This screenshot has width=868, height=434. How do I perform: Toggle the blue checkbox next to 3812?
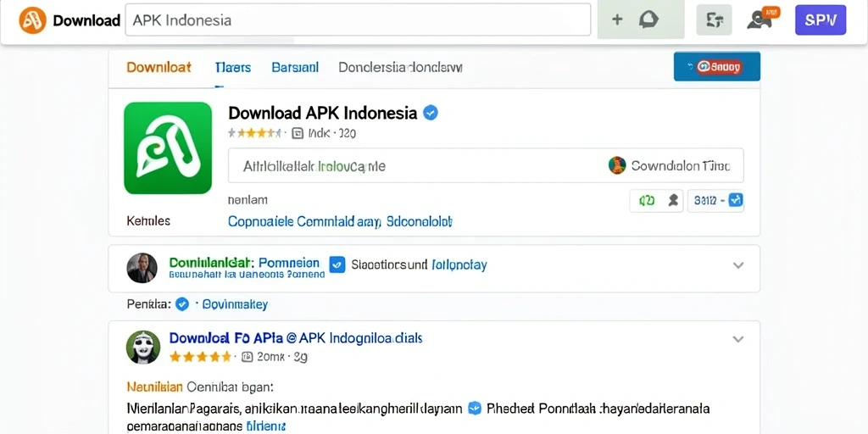736,200
